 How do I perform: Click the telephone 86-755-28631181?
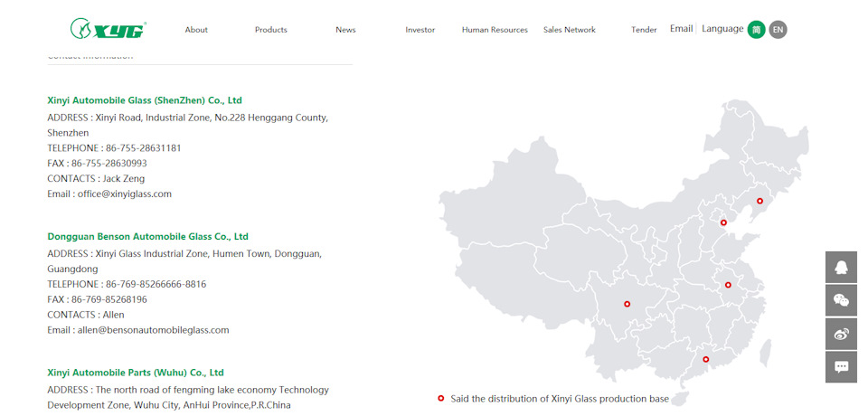tap(144, 148)
